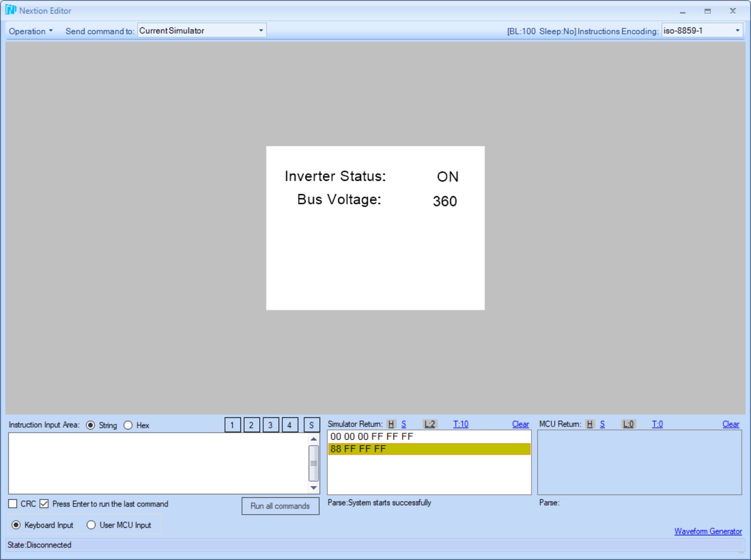Viewport: 751px width, 560px height.
Task: Select the Hex input radio button
Action: (128, 425)
